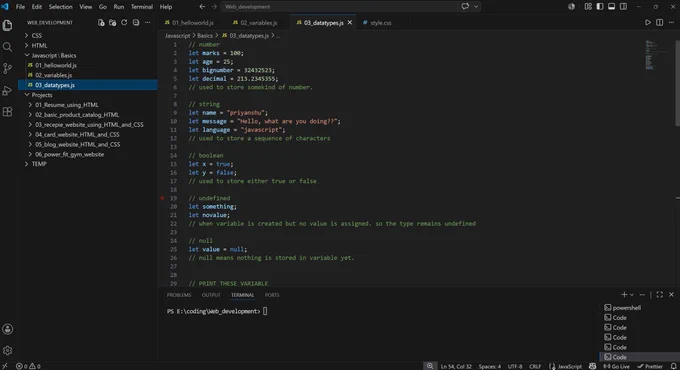Image resolution: width=680 pixels, height=370 pixels.
Task: Go forward using the navigation arrow
Action: (x=214, y=7)
